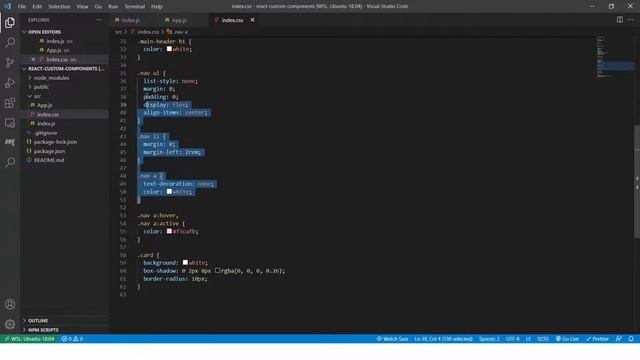Open the Terminal menu
Image resolution: width=640 pixels, height=360 pixels.
pos(135,6)
